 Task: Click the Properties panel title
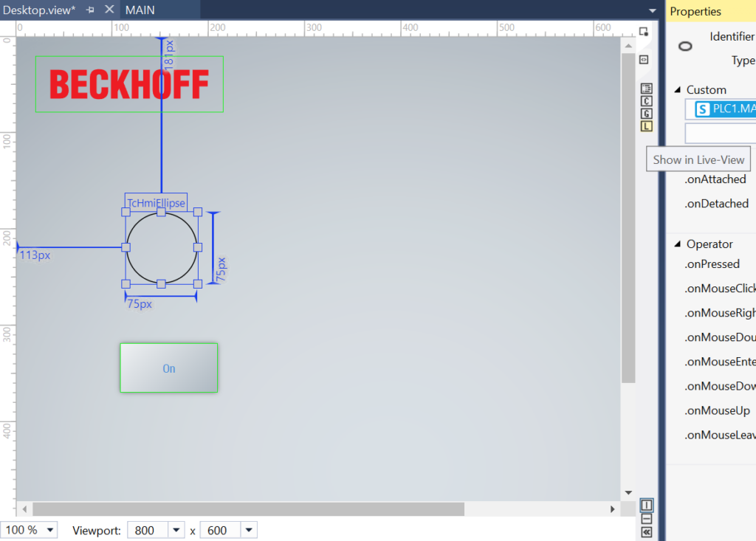coord(695,12)
